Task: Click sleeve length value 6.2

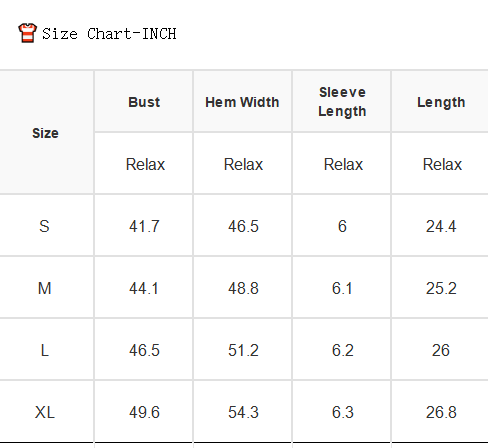Action: pos(343,350)
